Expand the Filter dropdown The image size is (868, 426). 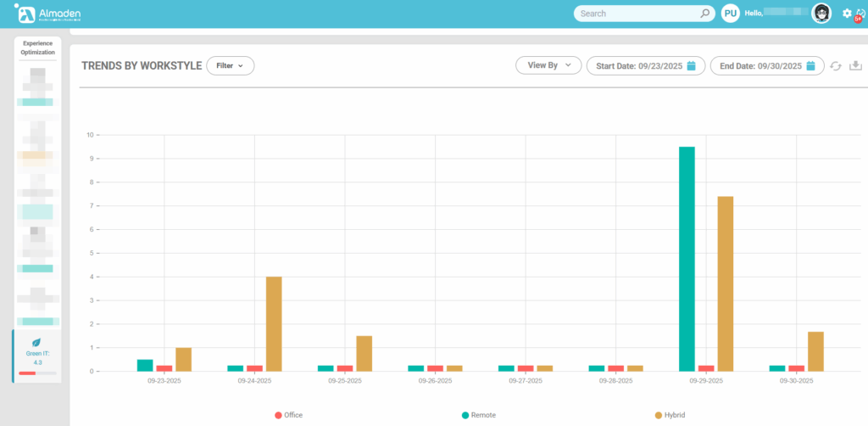(x=230, y=65)
